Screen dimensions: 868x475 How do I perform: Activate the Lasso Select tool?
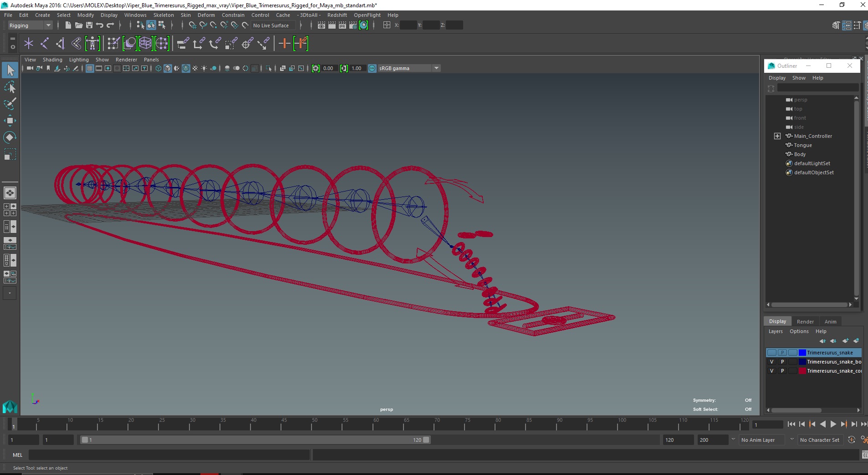(10, 87)
